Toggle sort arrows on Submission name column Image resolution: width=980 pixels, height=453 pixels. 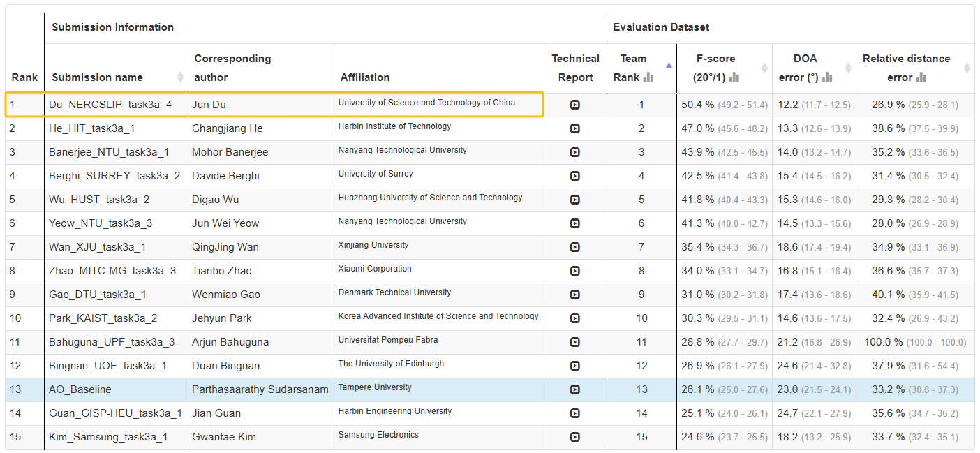(181, 77)
